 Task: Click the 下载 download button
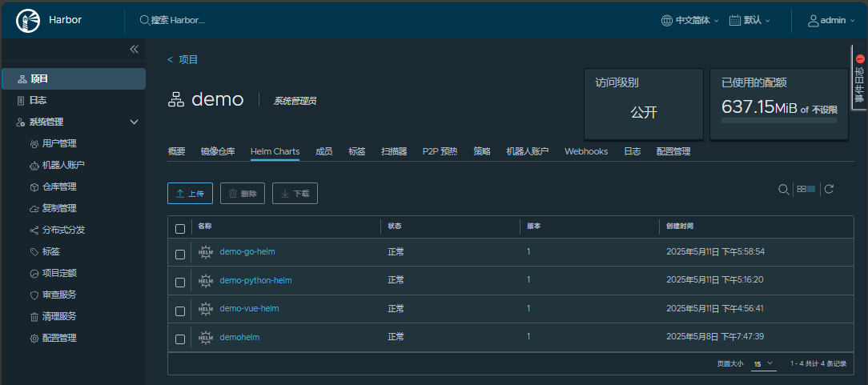[x=295, y=193]
